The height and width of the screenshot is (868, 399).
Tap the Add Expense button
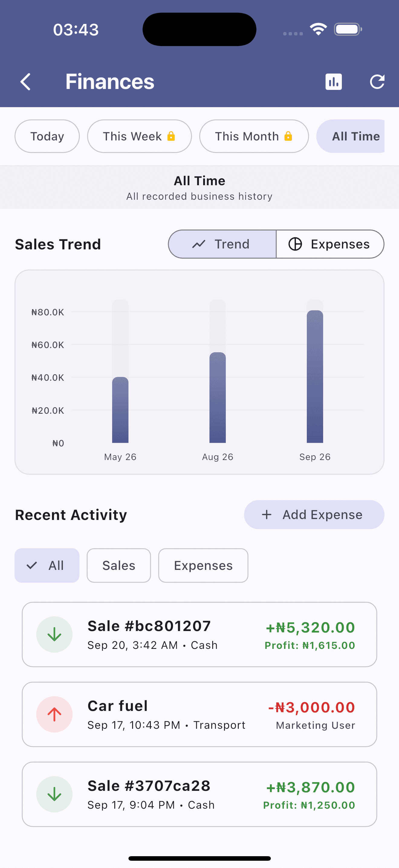pos(314,515)
